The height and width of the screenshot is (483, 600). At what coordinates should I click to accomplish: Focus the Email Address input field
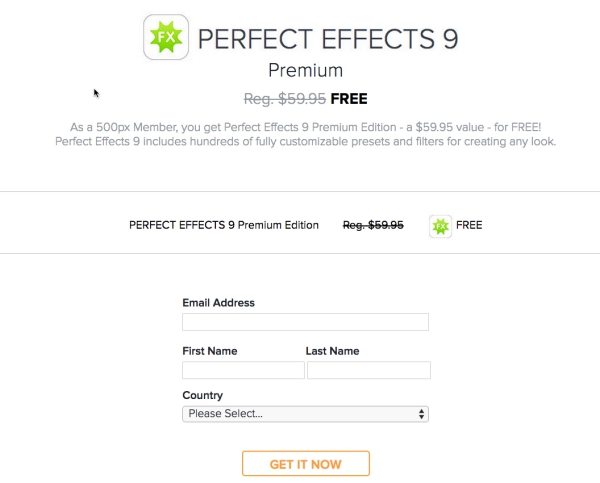[305, 322]
